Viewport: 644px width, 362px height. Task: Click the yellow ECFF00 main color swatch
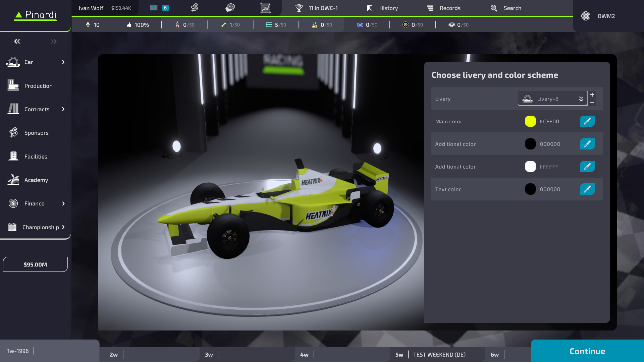530,121
